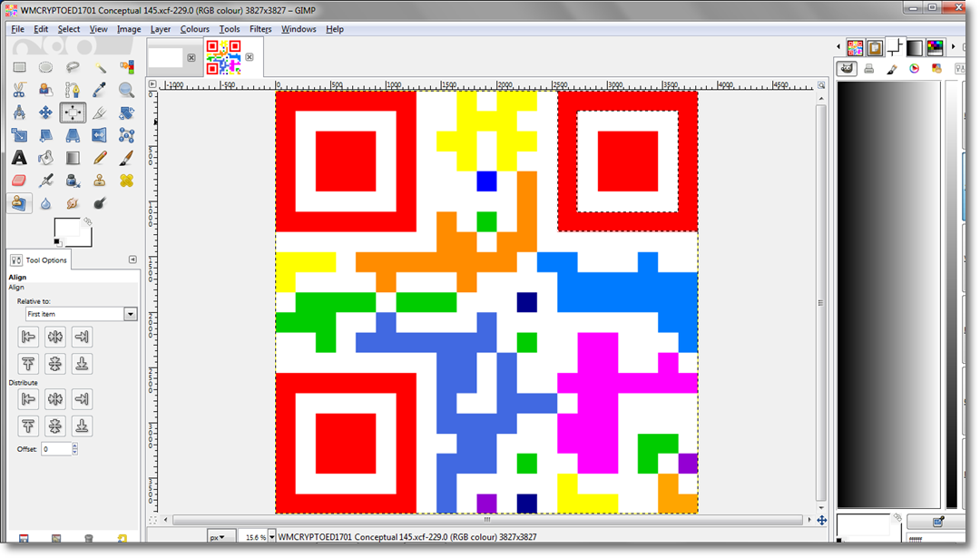Switch to the Gradients dock tab
Viewport: 980px width, 558px height.
pyautogui.click(x=915, y=47)
